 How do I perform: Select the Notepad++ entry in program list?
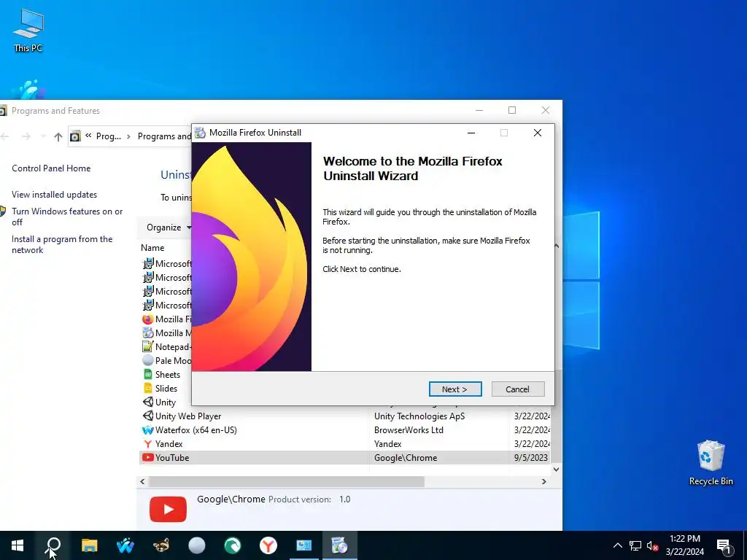(x=167, y=346)
